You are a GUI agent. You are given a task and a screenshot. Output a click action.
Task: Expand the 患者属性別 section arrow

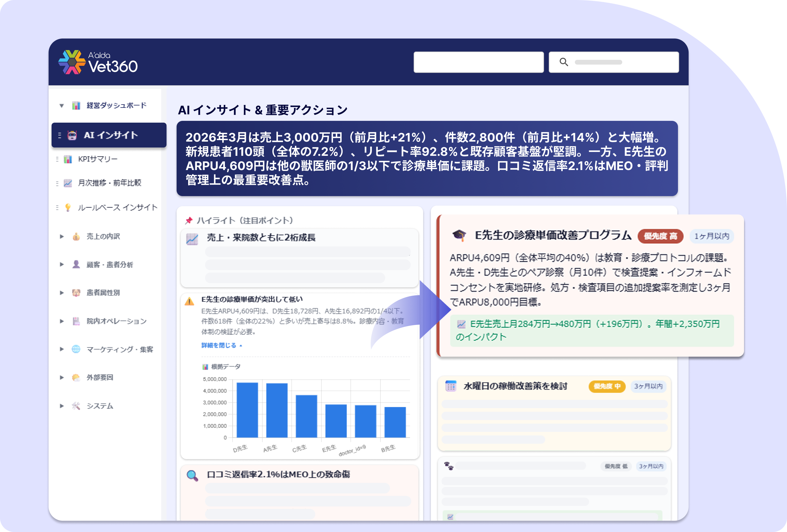click(62, 293)
